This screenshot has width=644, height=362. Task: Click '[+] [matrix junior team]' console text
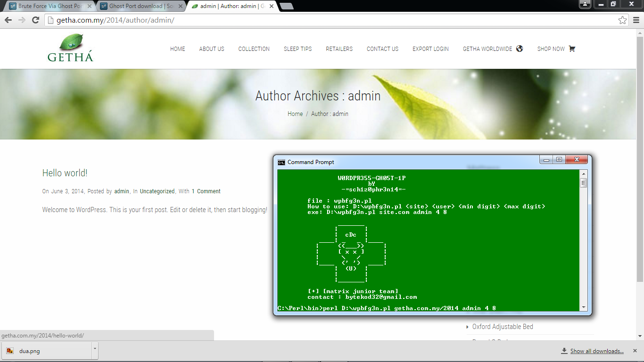[353, 291]
